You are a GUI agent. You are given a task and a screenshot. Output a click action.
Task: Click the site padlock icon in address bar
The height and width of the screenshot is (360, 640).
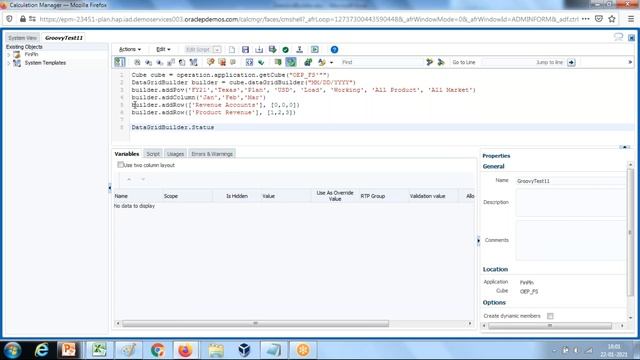click(23, 19)
